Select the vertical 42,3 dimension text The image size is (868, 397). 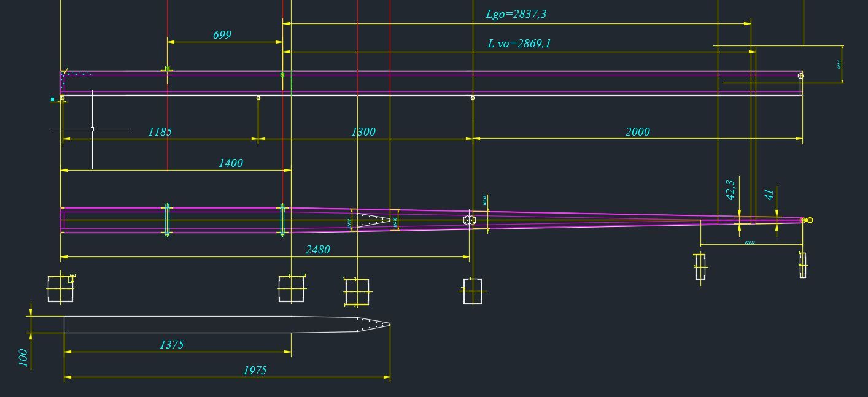pyautogui.click(x=730, y=190)
